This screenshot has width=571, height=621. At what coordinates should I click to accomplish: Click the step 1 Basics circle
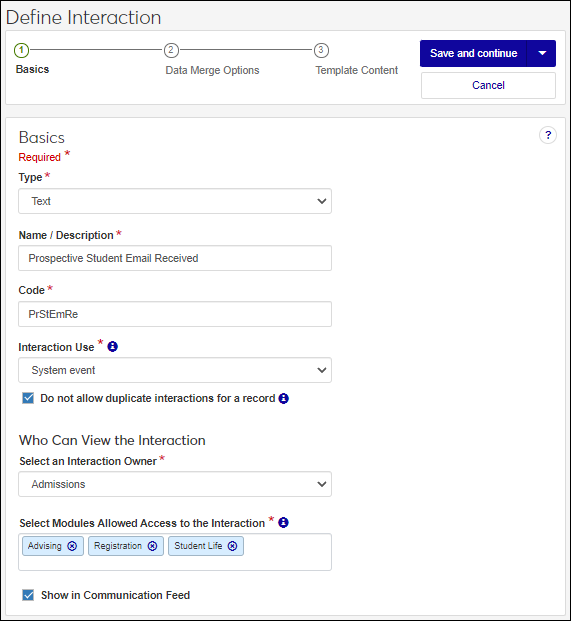point(21,50)
